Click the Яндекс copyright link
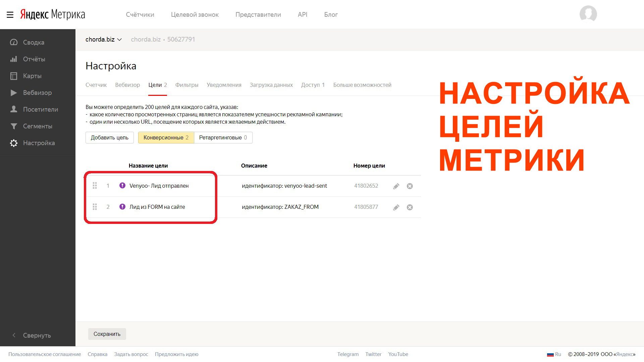The height and width of the screenshot is (362, 644). 625,354
